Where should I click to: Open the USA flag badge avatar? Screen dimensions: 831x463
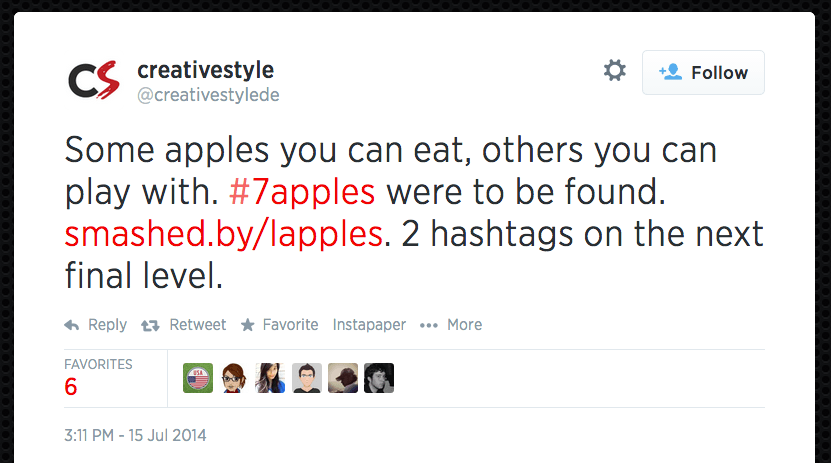coord(198,378)
